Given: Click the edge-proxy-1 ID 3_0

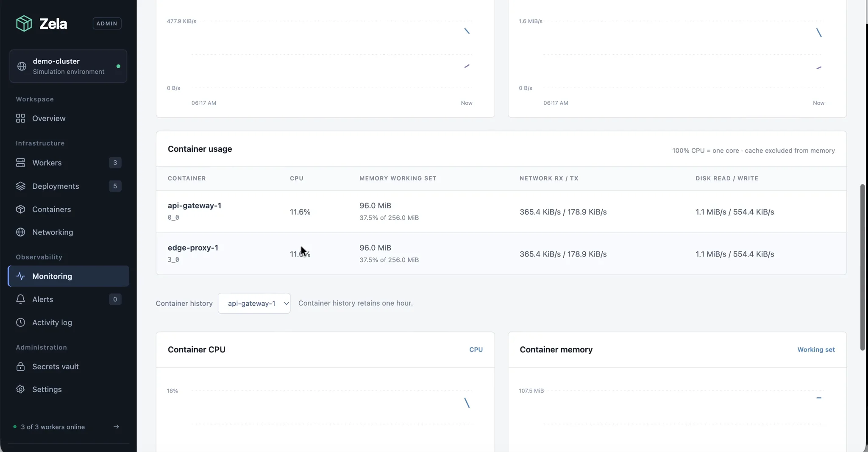Looking at the screenshot, I should (x=173, y=259).
